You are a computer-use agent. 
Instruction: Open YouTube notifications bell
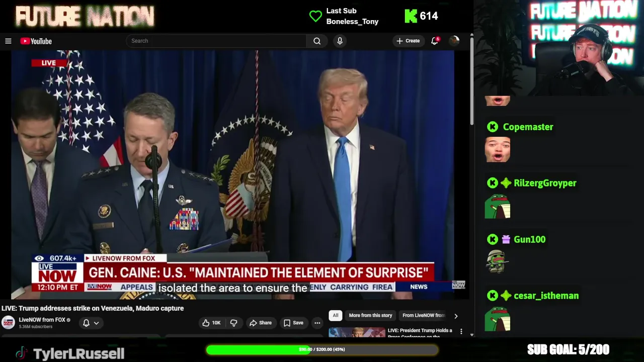pyautogui.click(x=435, y=41)
